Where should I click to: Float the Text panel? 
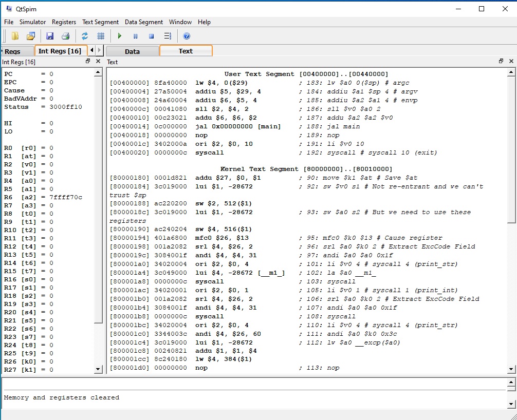click(501, 61)
